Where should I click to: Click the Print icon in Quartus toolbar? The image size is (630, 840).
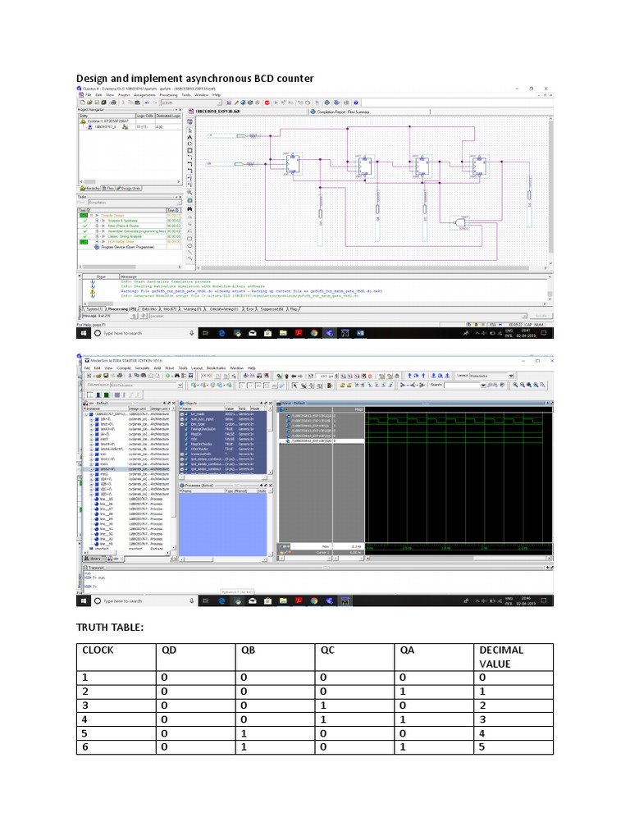point(113,103)
